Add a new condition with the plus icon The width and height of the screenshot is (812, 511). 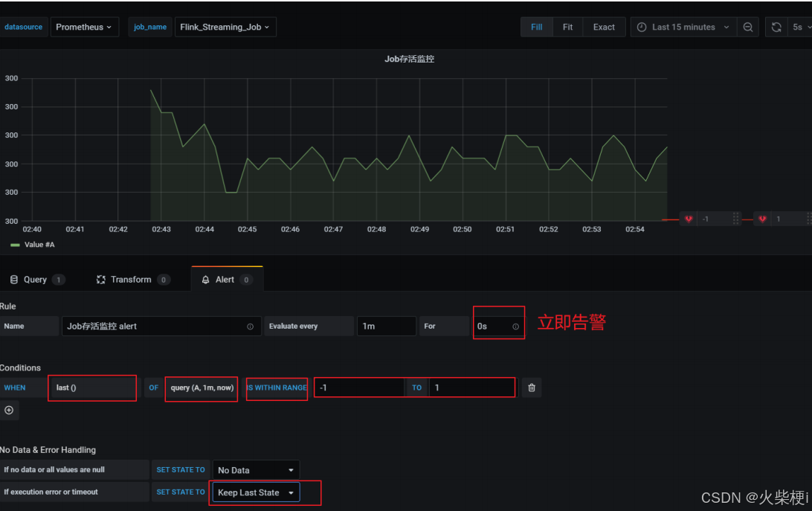(x=10, y=411)
